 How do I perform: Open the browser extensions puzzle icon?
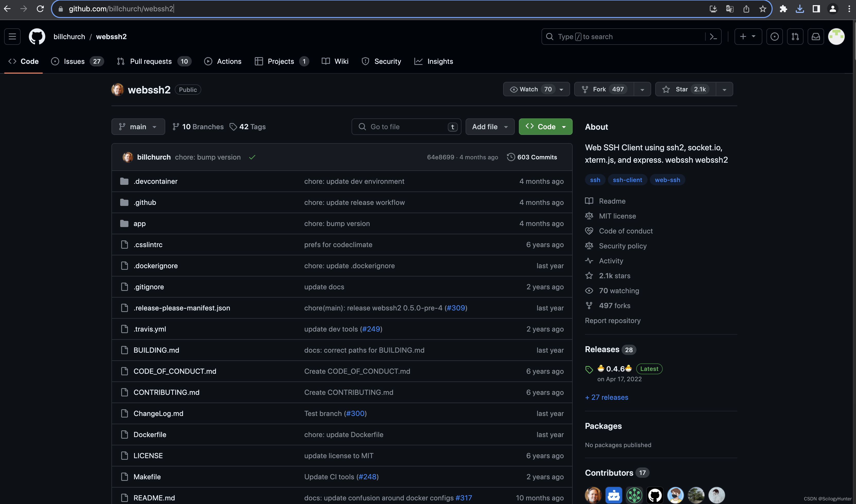coord(783,9)
